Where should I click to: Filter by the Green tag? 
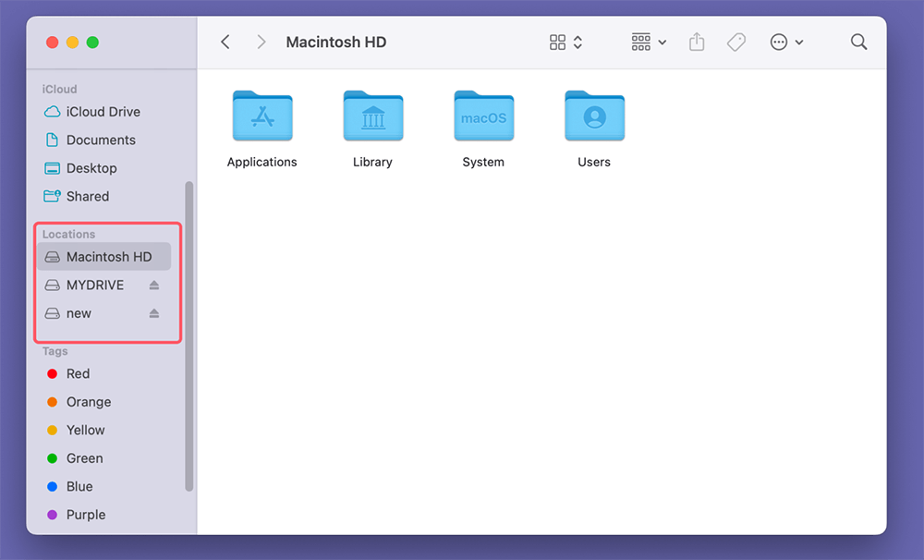[104, 458]
